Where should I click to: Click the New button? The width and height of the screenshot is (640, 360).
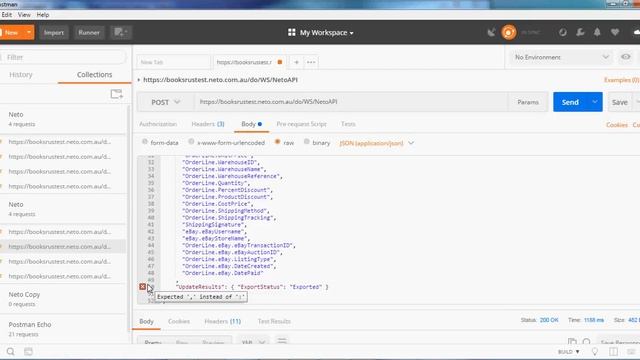12,32
